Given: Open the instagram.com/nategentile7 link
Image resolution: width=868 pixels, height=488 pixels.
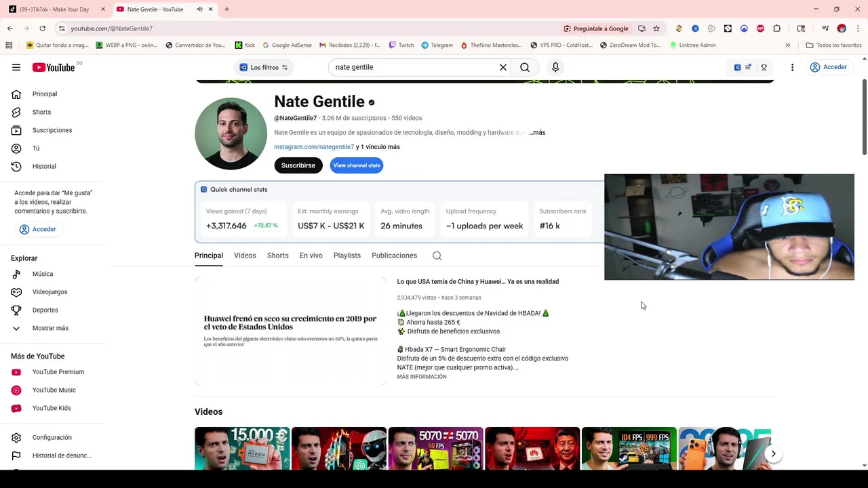Looking at the screenshot, I should coord(314,147).
